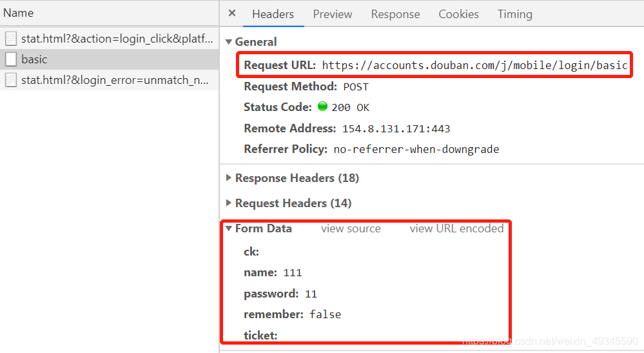The height and width of the screenshot is (353, 644).
Task: Switch to the Timing tab
Action: click(515, 14)
